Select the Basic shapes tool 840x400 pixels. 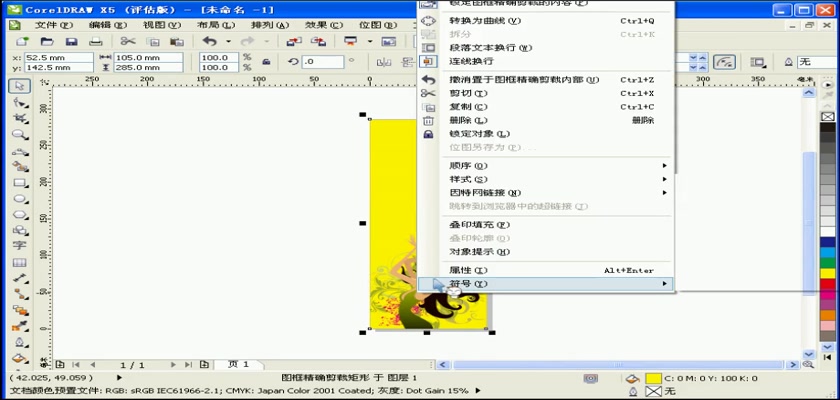coord(20,231)
